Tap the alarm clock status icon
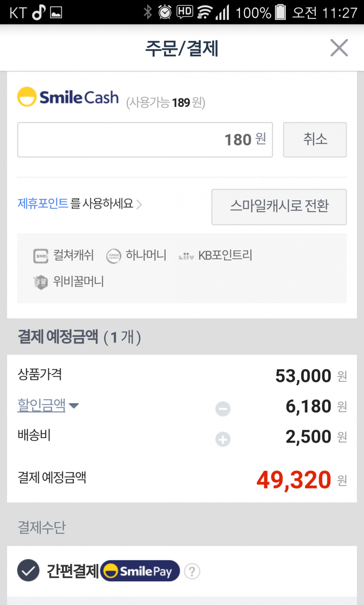This screenshot has width=364, height=605. click(165, 12)
